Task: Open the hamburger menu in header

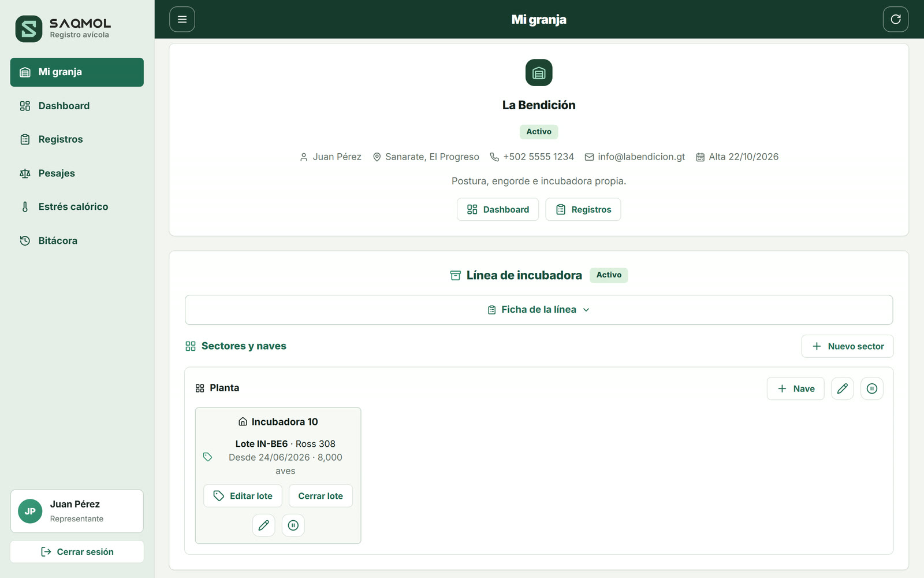Action: point(182,19)
